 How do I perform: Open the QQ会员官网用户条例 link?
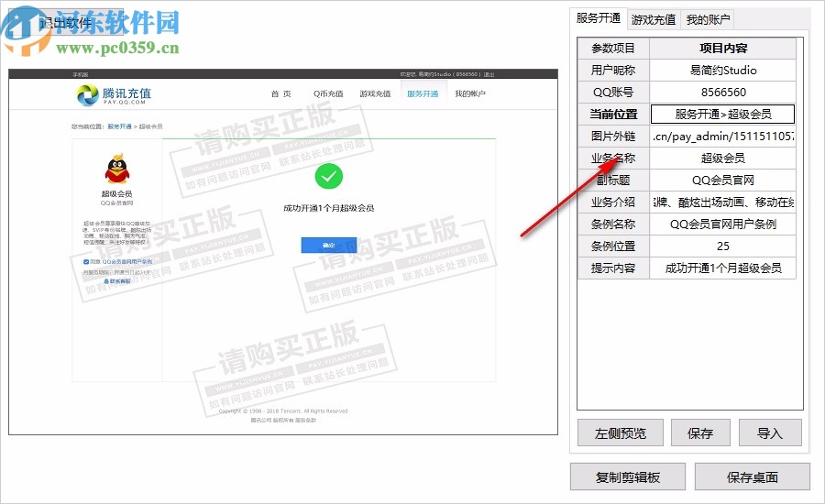click(127, 261)
